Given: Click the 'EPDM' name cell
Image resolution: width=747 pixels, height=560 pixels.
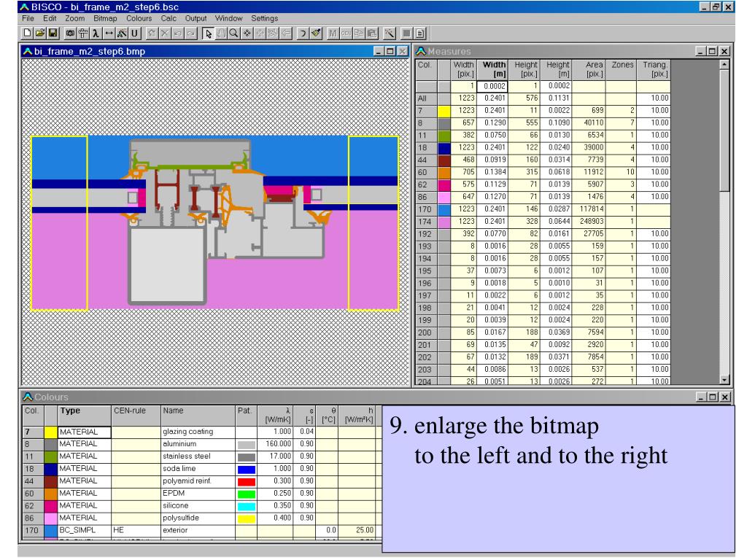Looking at the screenshot, I should [x=198, y=494].
